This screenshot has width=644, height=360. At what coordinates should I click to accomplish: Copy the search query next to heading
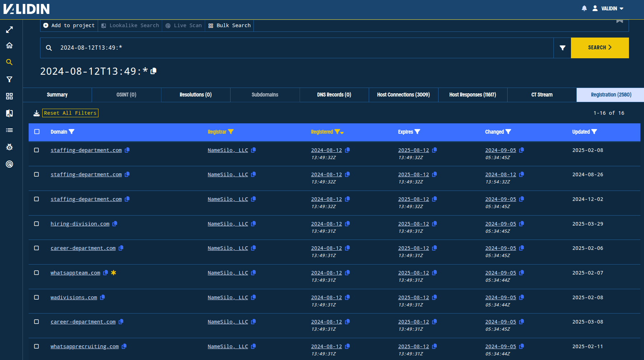click(154, 71)
